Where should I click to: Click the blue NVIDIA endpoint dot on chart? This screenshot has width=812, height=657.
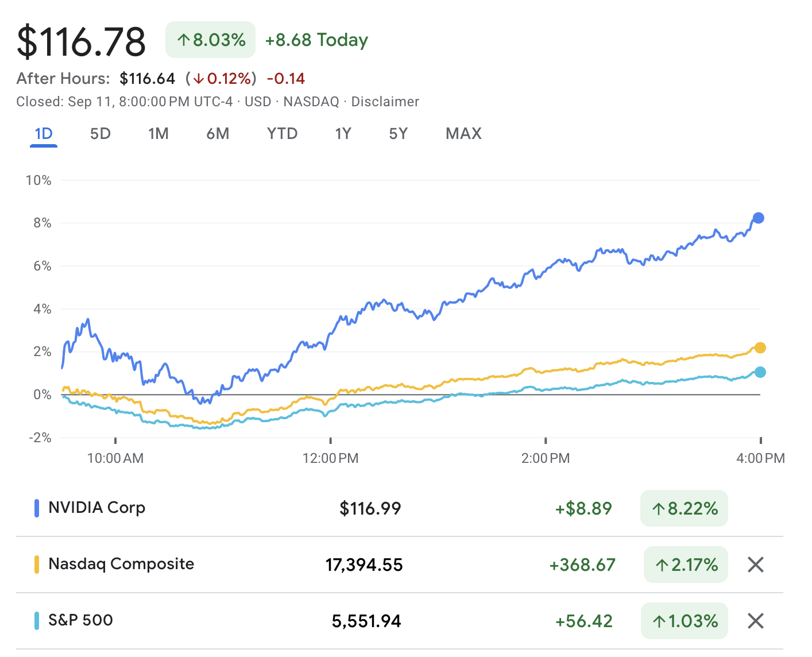tap(758, 218)
